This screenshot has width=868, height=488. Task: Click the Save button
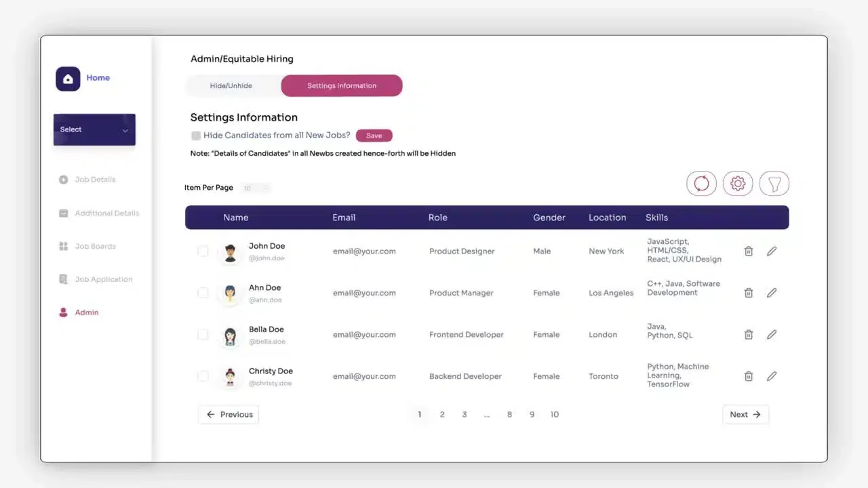[x=374, y=136]
